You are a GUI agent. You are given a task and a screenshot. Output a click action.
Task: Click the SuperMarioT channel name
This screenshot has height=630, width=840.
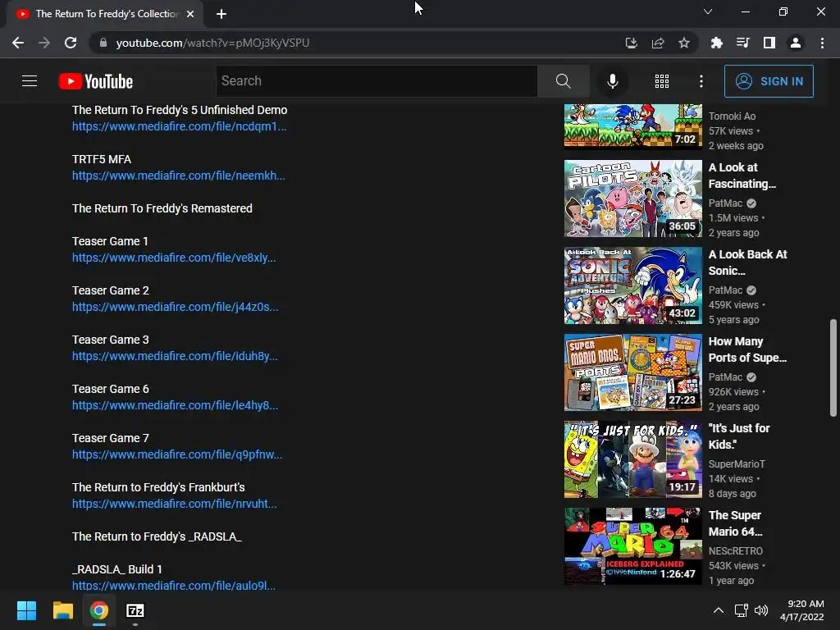tap(737, 464)
